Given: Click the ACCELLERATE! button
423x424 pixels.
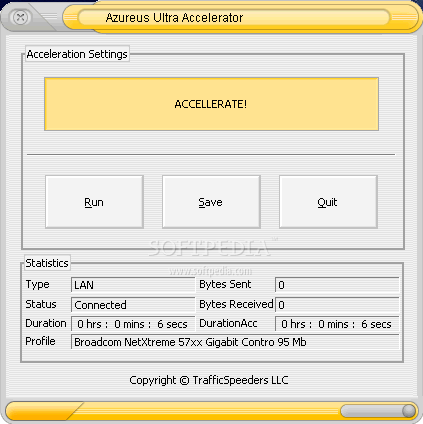Looking at the screenshot, I should 211,104.
